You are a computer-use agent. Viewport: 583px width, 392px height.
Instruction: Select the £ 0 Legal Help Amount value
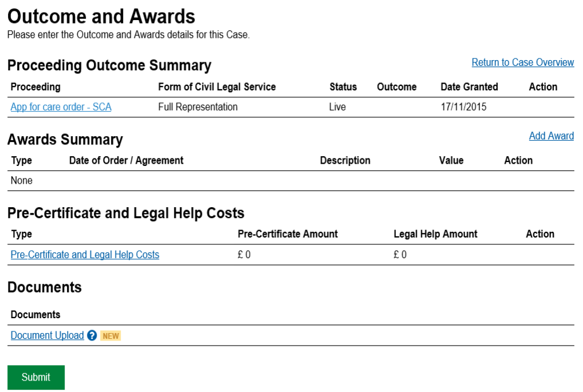400,255
